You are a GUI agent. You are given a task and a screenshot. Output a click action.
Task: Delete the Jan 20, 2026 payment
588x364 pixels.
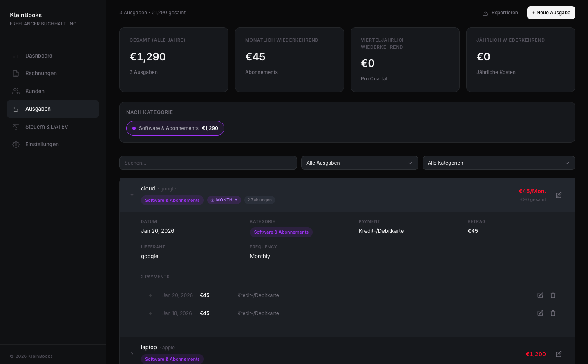553,295
